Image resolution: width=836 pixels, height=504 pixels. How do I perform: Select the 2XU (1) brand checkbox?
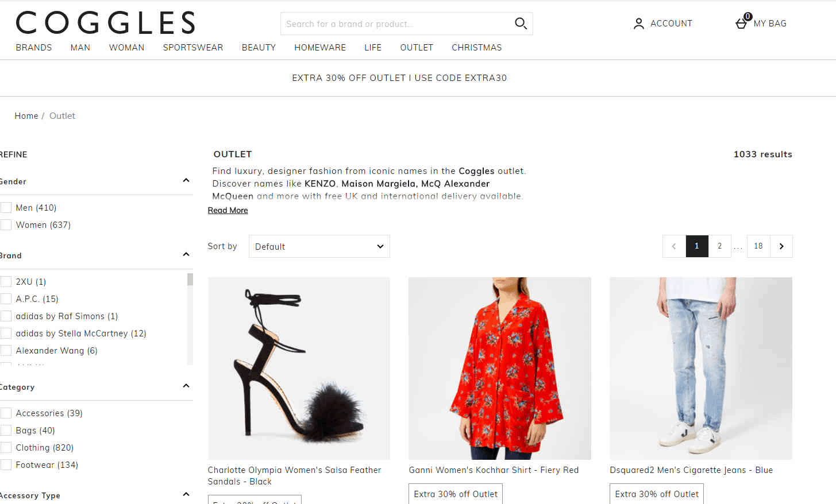click(6, 281)
